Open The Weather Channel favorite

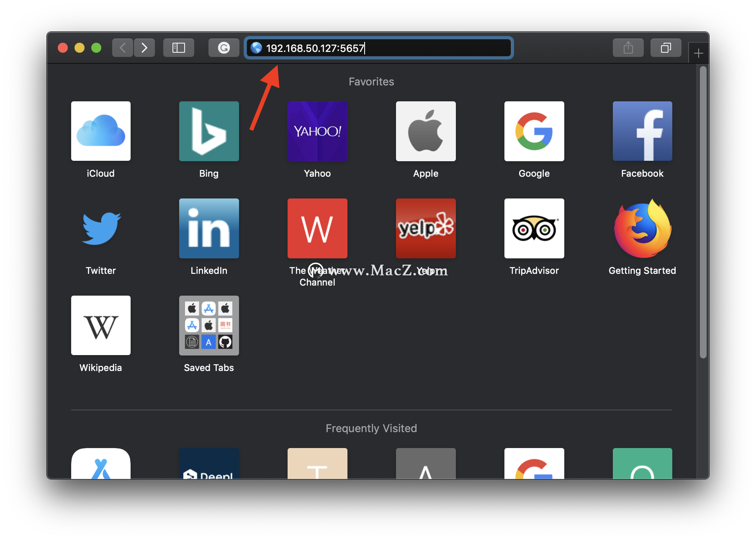point(317,228)
